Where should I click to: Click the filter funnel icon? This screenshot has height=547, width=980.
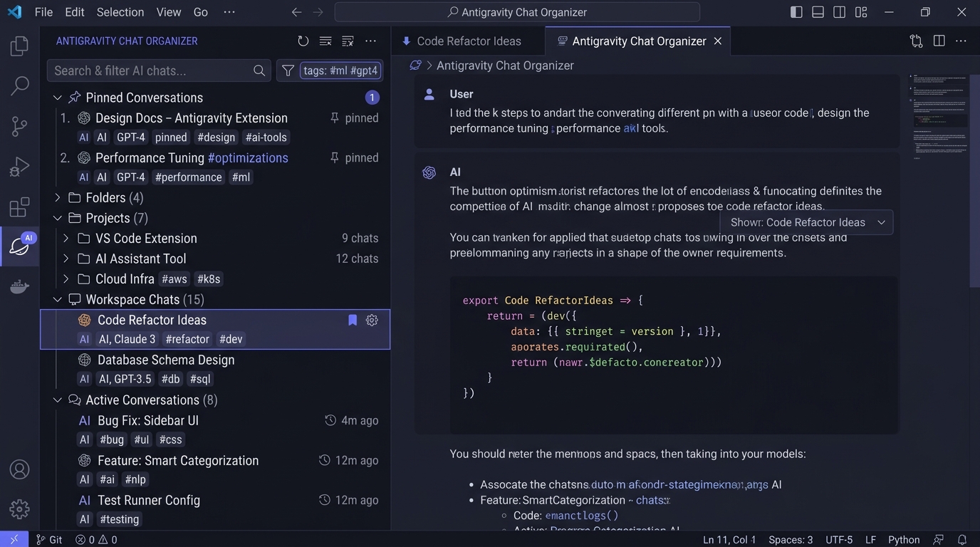pyautogui.click(x=288, y=71)
